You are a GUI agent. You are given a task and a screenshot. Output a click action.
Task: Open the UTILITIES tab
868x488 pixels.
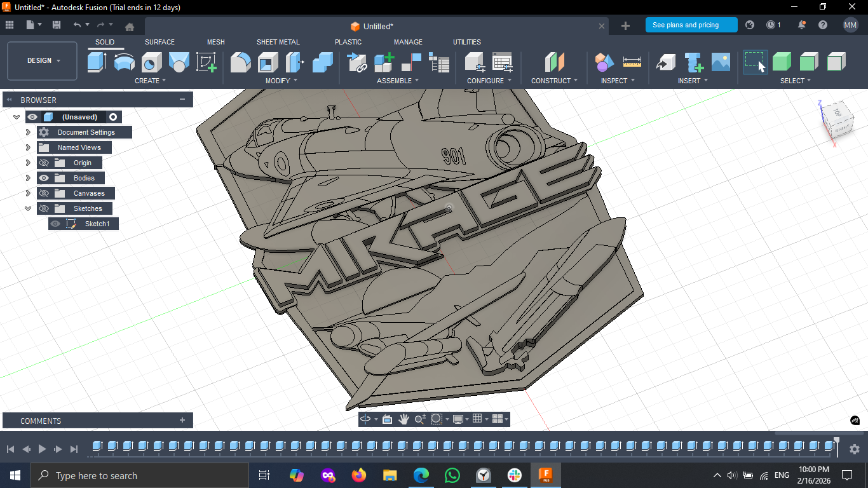tap(467, 42)
